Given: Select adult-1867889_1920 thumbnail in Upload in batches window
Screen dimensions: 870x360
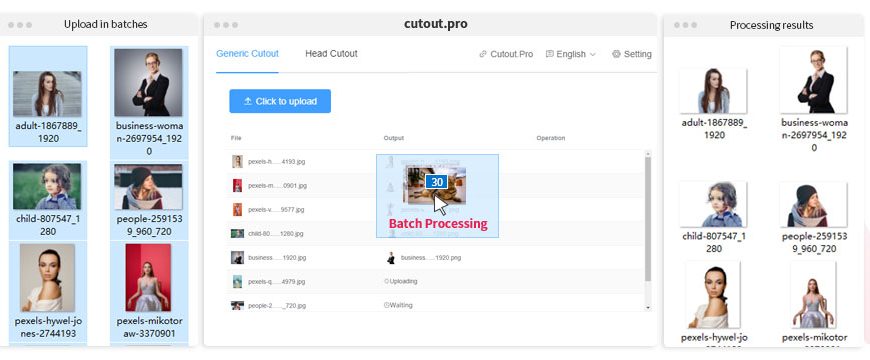Looking at the screenshot, I should click(x=47, y=94).
